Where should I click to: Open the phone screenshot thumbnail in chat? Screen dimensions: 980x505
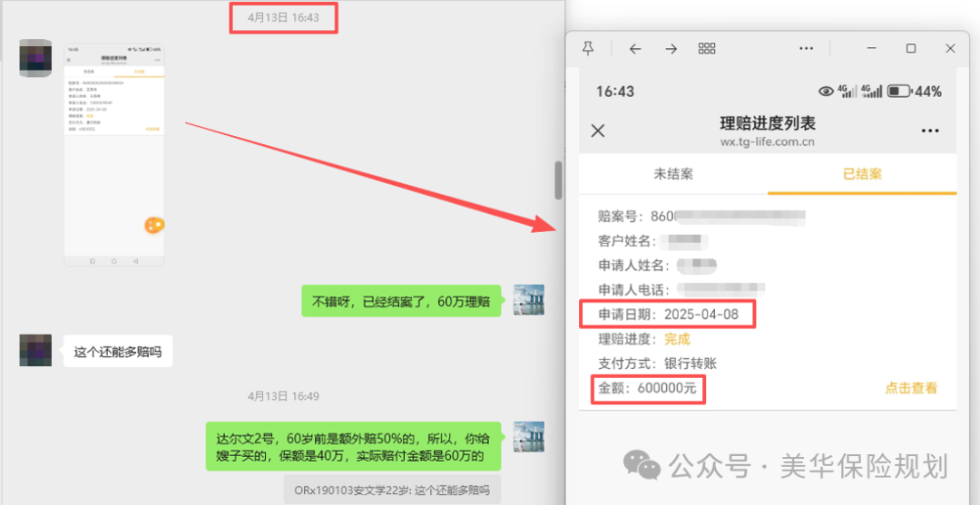click(x=114, y=155)
